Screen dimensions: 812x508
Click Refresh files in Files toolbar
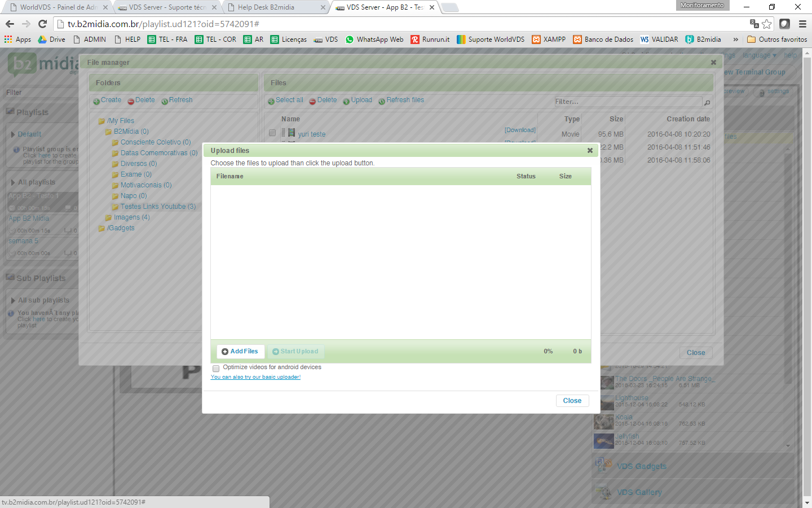tap(401, 100)
